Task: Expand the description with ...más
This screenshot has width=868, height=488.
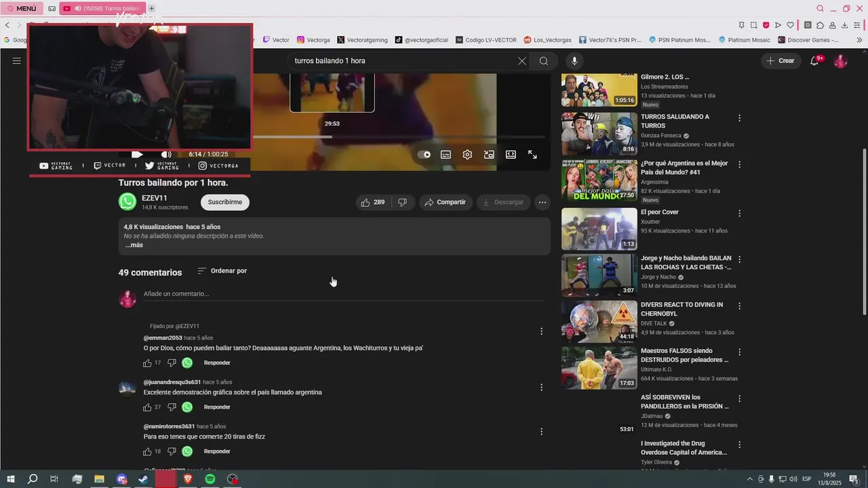Action: pos(134,245)
